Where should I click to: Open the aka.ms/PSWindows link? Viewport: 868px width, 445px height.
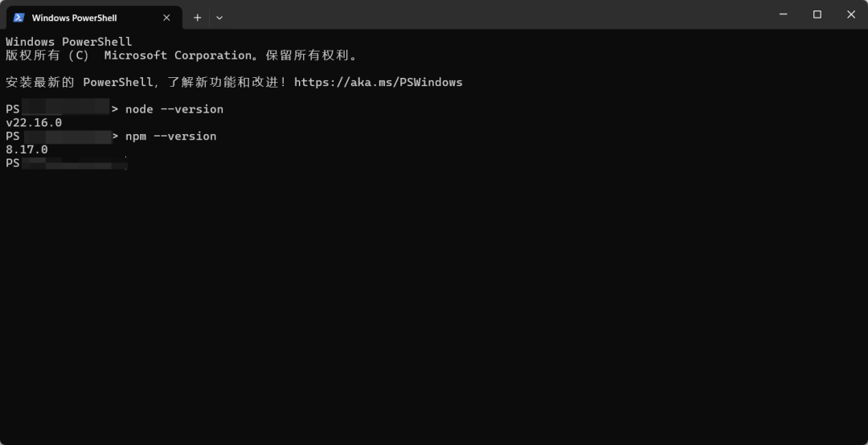378,82
